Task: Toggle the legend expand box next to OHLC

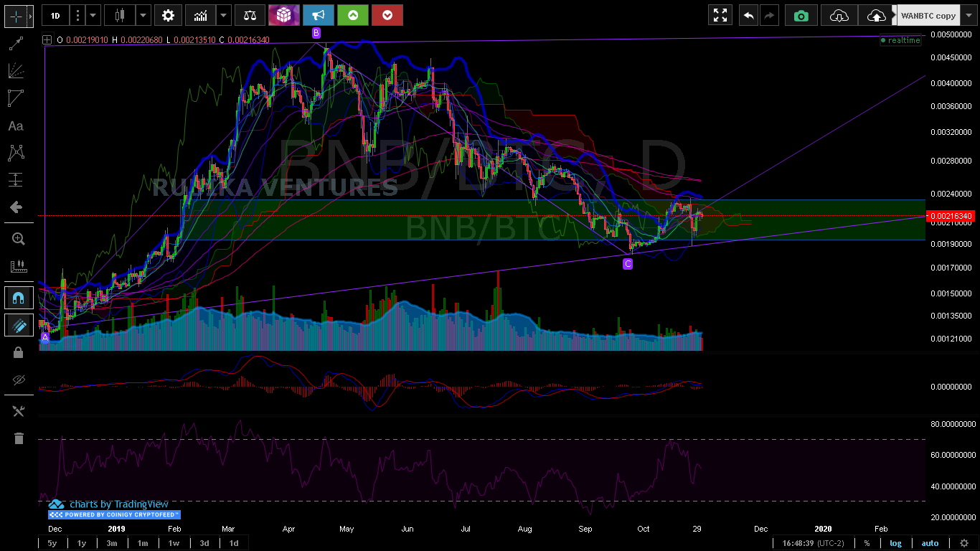Action: pyautogui.click(x=47, y=40)
